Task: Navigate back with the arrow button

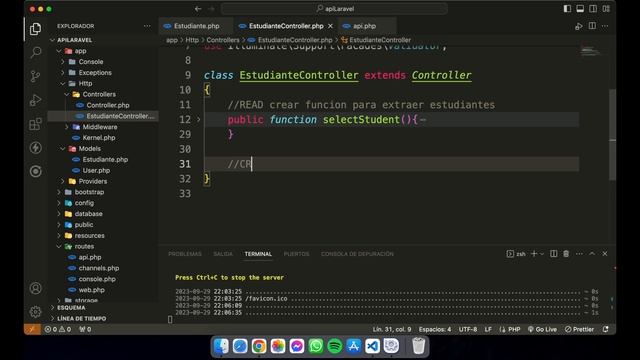Action: coord(198,9)
